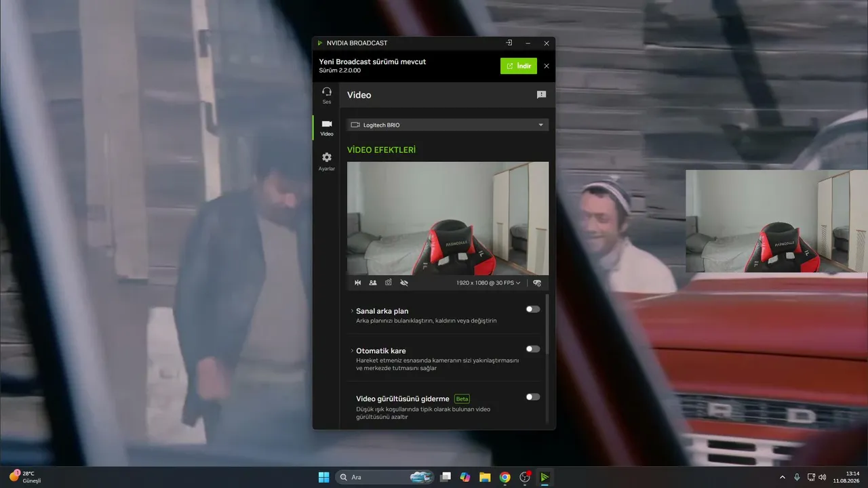The width and height of the screenshot is (868, 488).
Task: Open the 1920 x 1080 @ 30 FPS dropdown
Action: click(488, 283)
